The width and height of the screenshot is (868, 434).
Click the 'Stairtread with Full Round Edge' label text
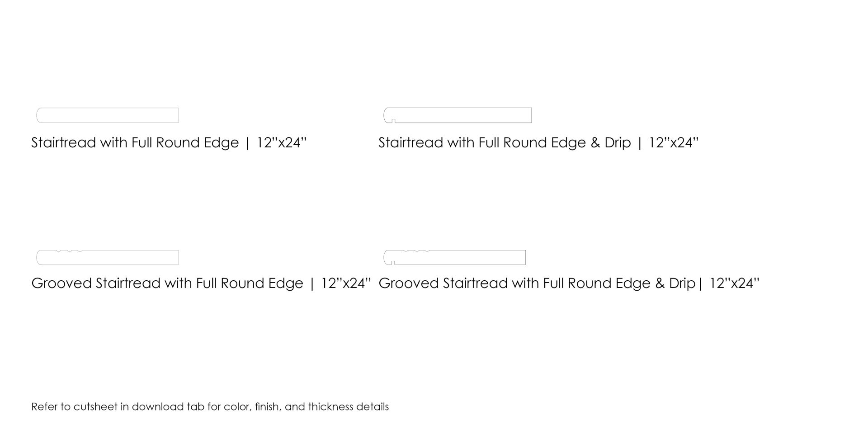click(x=135, y=143)
